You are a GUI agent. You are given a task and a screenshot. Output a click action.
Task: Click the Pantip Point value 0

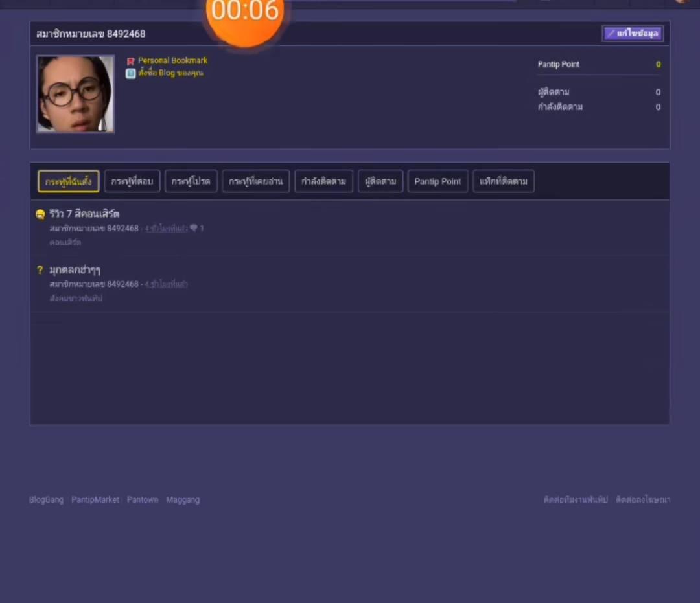click(658, 65)
